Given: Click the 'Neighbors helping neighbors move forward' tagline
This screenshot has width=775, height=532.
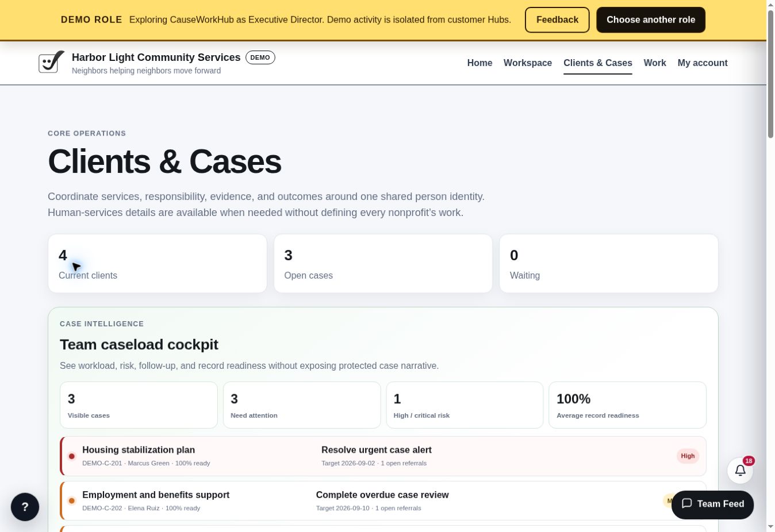Looking at the screenshot, I should coord(146,71).
